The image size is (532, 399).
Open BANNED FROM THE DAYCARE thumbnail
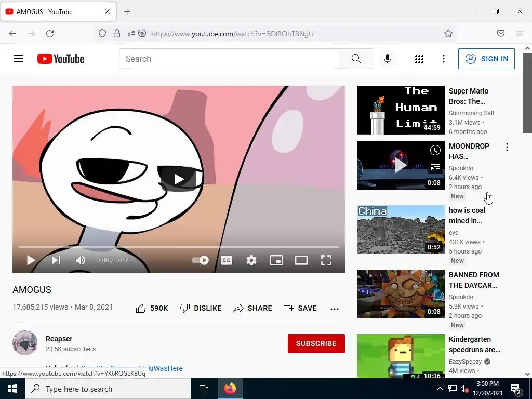pos(401,294)
